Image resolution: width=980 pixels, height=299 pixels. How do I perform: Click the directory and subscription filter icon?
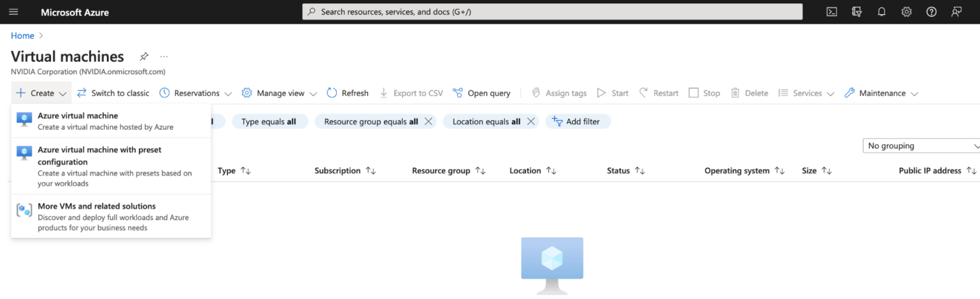tap(857, 12)
